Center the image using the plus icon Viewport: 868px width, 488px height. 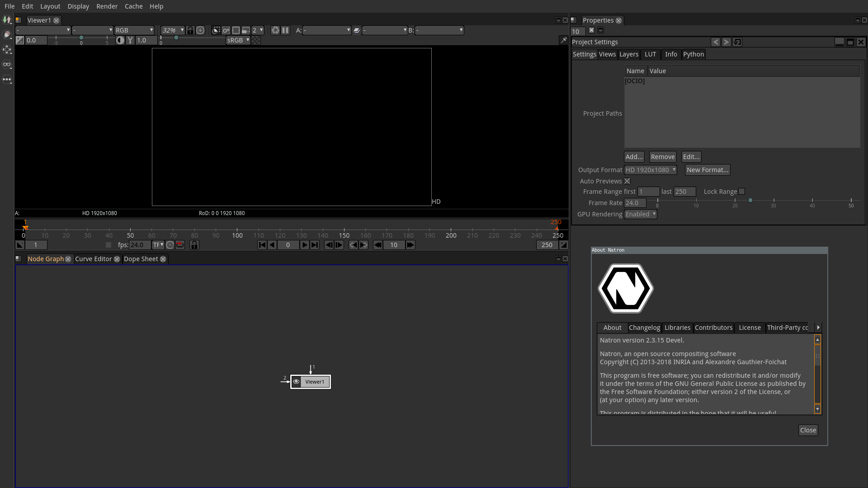click(200, 30)
